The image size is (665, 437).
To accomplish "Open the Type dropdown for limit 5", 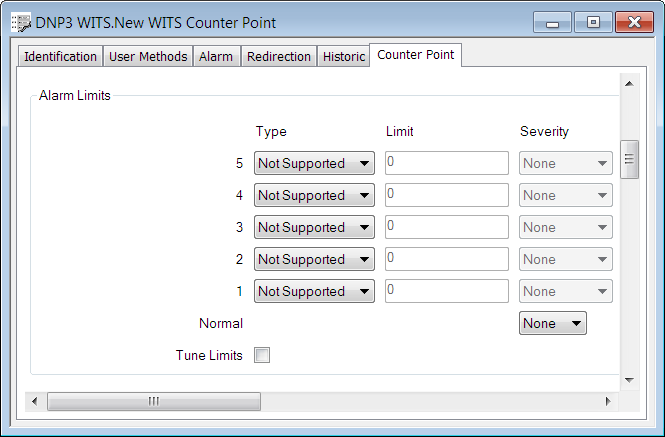I will pos(314,164).
